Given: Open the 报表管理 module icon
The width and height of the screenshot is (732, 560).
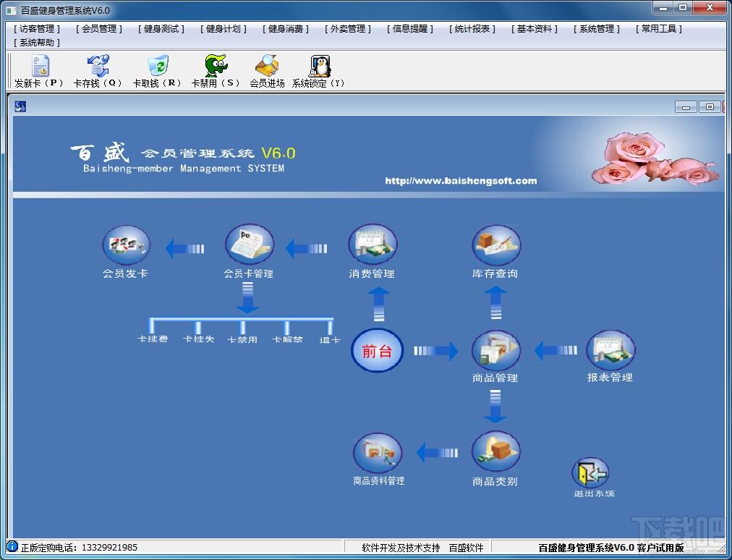Looking at the screenshot, I should coord(610,351).
